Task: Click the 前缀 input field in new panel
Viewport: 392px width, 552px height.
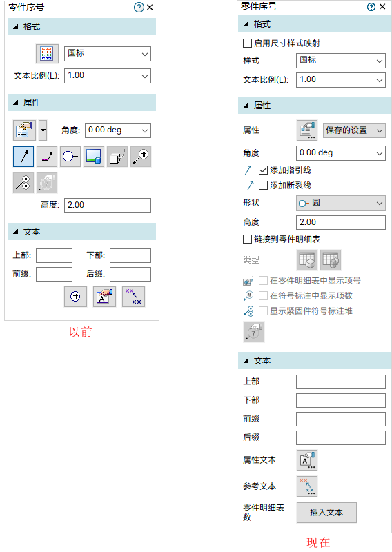Action: [340, 419]
